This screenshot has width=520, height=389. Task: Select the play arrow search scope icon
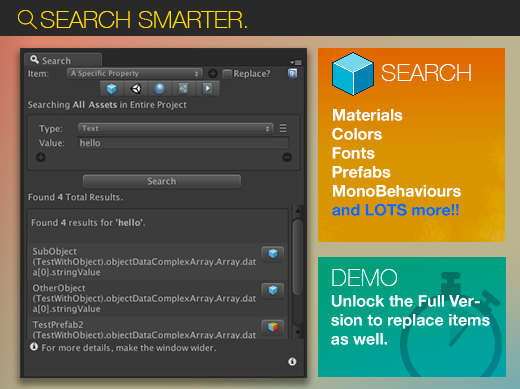tap(207, 89)
